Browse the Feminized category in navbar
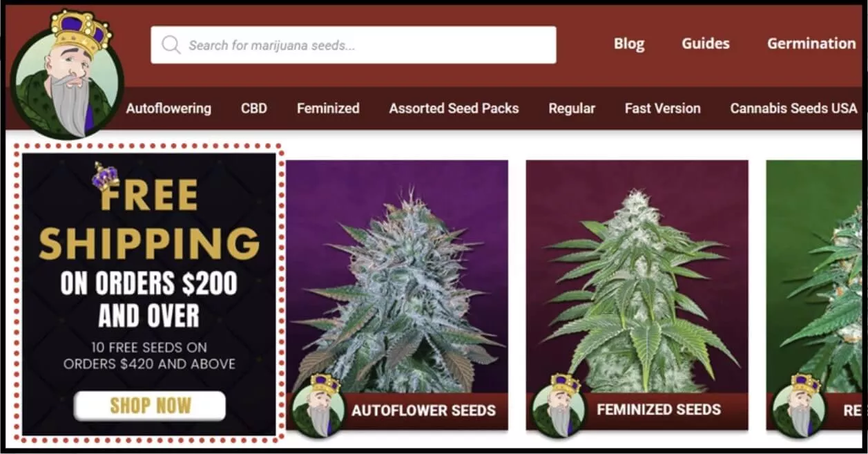 (328, 108)
